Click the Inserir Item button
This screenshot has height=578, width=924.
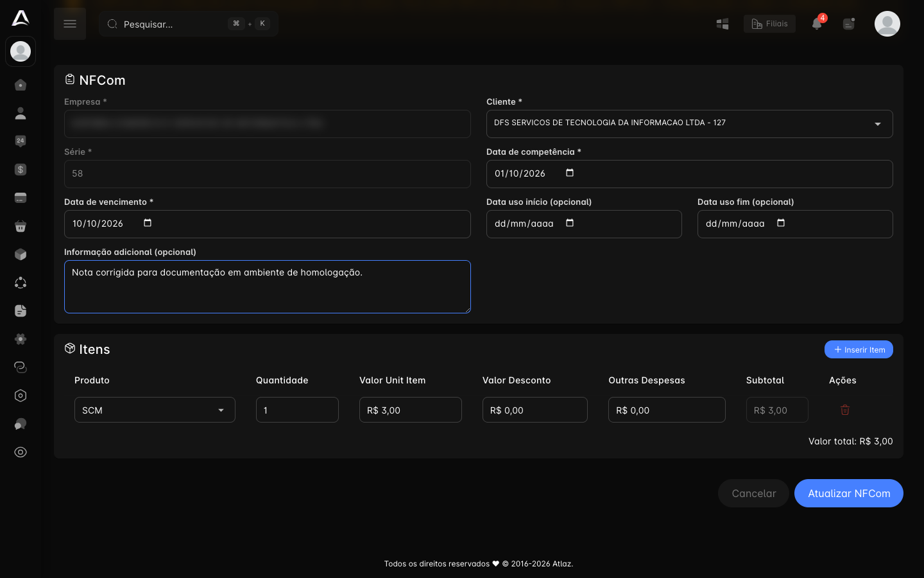click(x=859, y=349)
